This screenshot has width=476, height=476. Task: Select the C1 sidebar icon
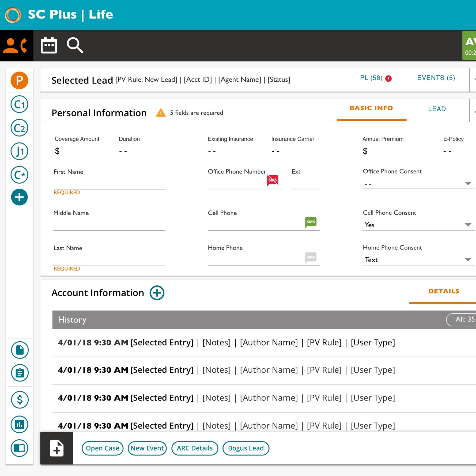(19, 104)
